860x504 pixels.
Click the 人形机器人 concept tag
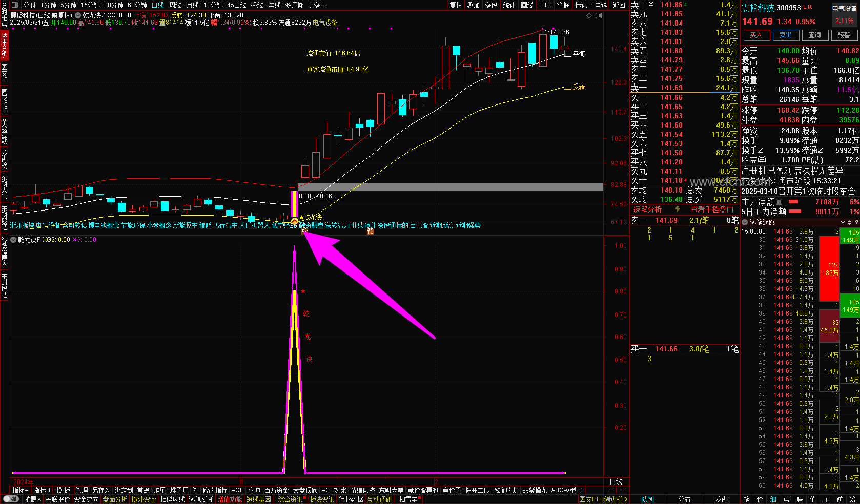pos(254,225)
